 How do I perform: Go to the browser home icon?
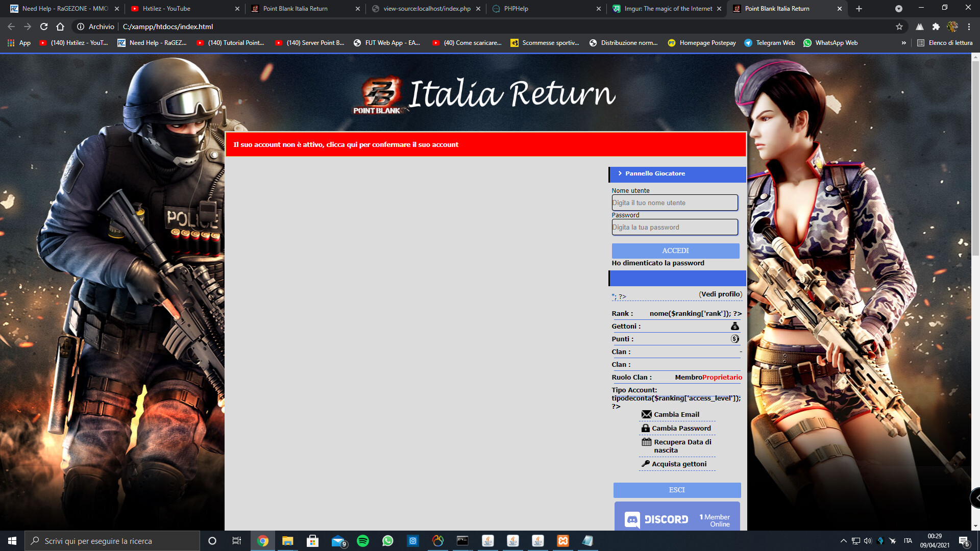[60, 27]
